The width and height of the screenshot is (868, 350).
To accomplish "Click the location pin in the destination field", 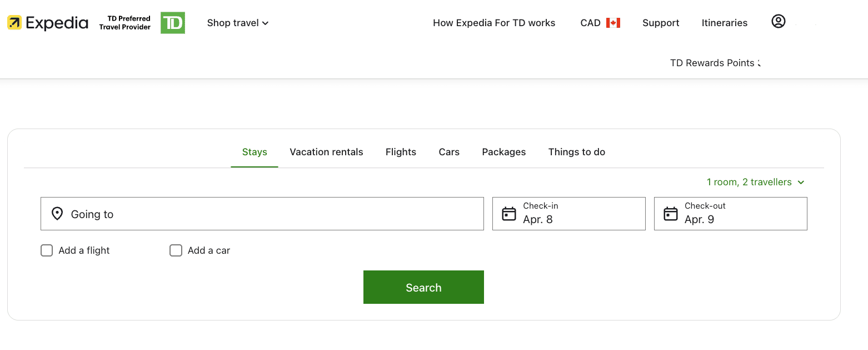I will click(57, 213).
